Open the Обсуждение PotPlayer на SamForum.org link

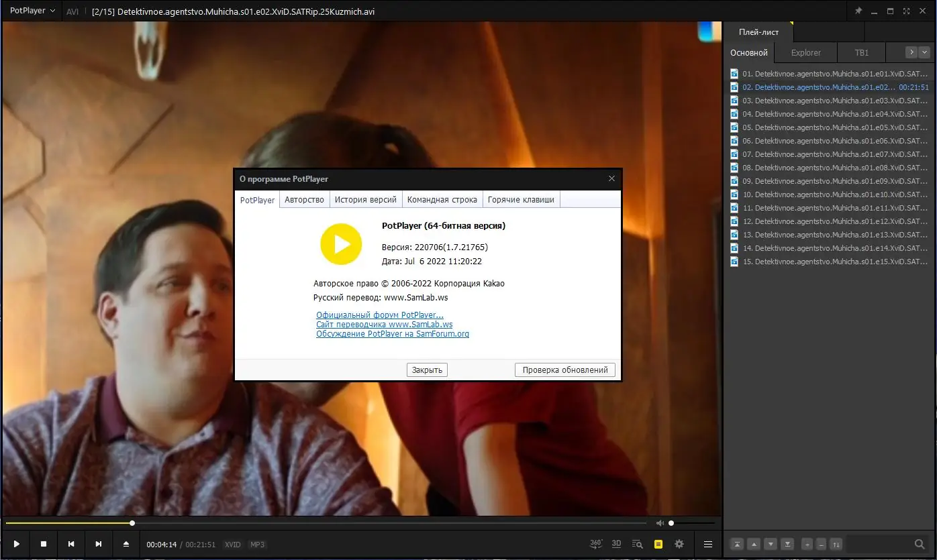[393, 334]
